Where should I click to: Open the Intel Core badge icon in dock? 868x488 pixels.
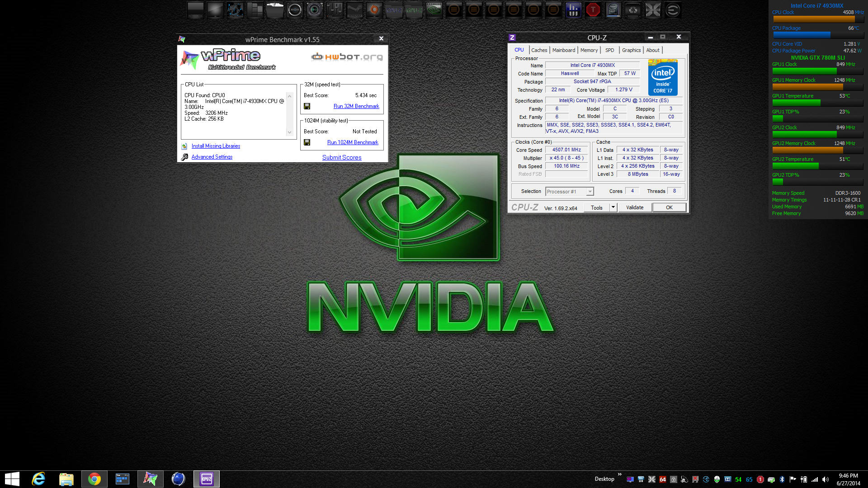click(613, 10)
